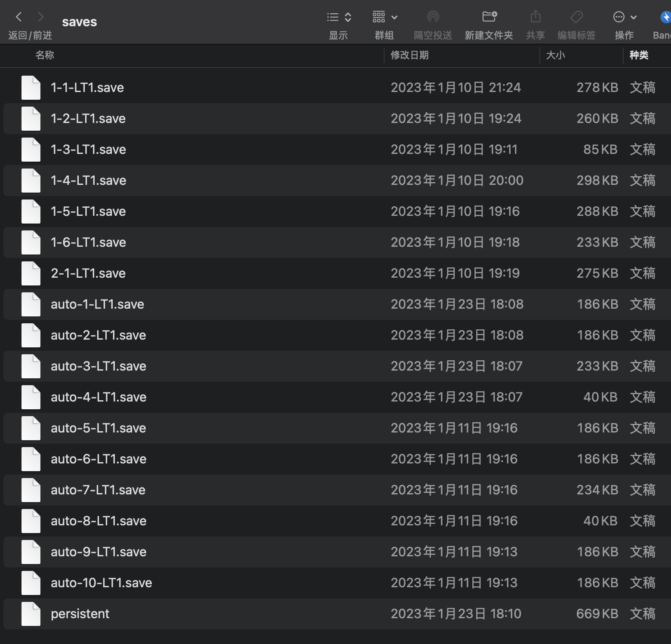Click the AirDrop toolbar icon
Viewport: 671px width, 644px height.
433,17
